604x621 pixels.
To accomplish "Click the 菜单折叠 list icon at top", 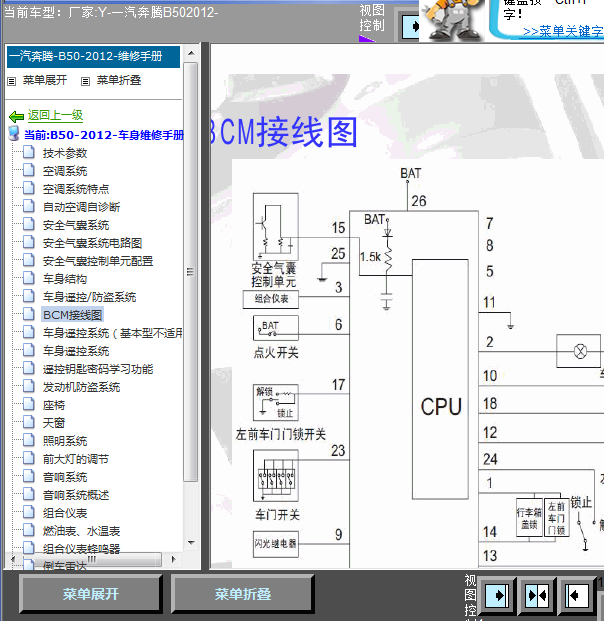I will click(85, 82).
